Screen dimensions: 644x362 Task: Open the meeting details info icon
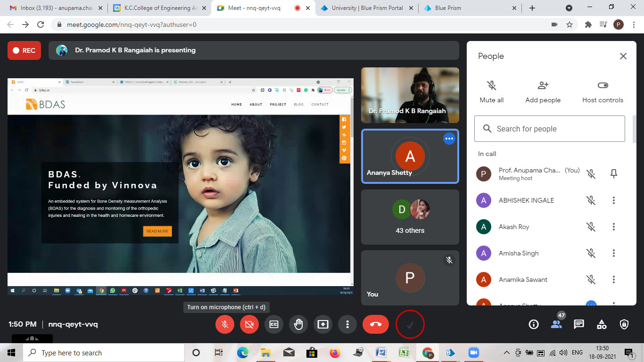534,324
